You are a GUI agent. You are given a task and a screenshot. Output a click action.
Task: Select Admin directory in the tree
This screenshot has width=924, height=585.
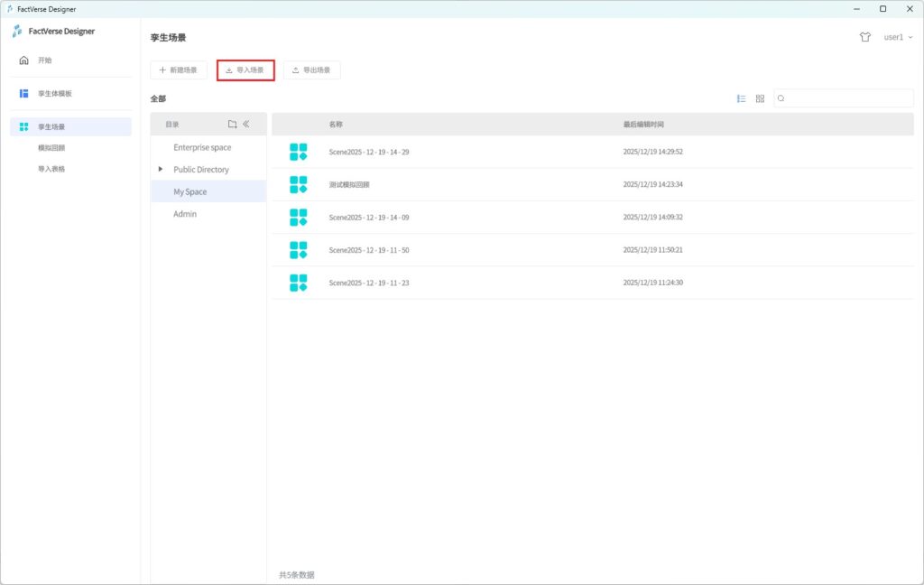(185, 214)
